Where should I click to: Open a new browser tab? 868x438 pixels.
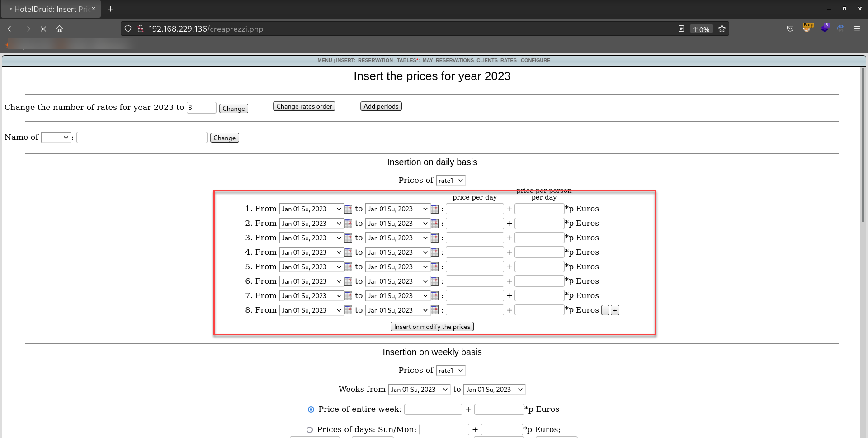point(110,9)
